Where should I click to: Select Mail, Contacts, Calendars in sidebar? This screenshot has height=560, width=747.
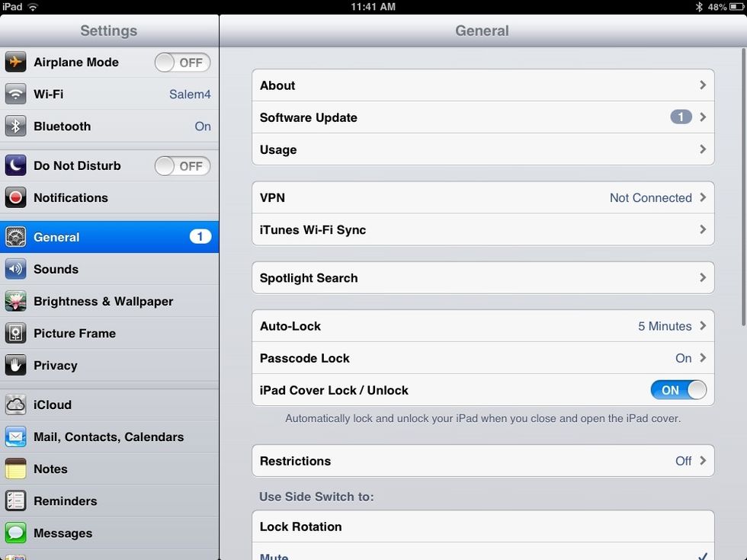point(109,437)
